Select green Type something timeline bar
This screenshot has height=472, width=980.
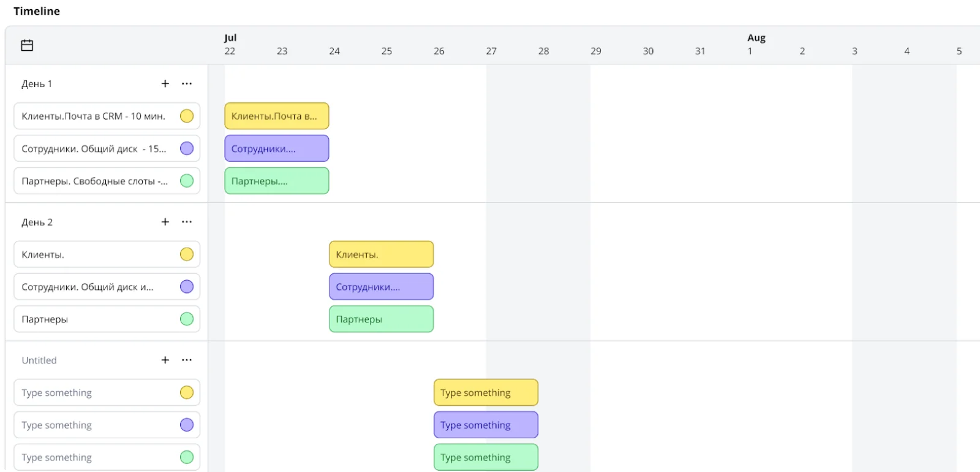click(x=486, y=457)
